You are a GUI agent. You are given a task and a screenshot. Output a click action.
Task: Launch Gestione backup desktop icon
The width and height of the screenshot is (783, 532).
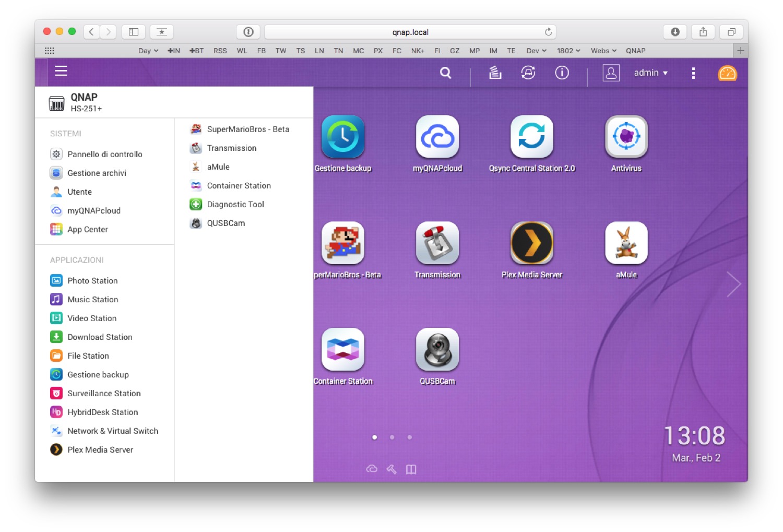343,137
